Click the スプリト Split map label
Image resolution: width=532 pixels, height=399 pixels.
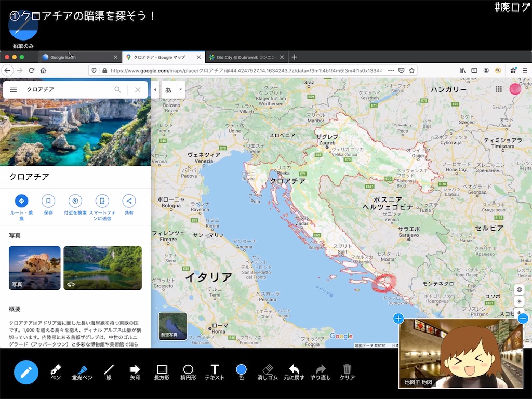[x=342, y=249]
